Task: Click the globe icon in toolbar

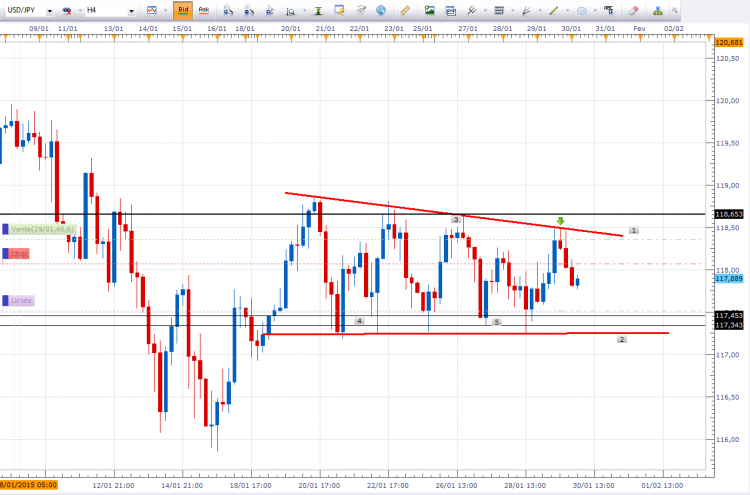Action: 381,10
